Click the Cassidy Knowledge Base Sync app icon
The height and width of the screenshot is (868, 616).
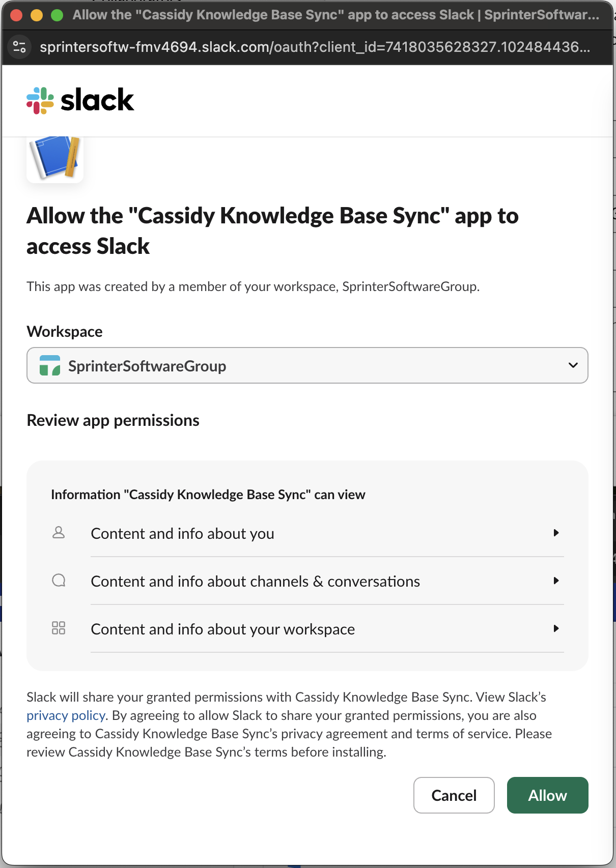pyautogui.click(x=55, y=159)
